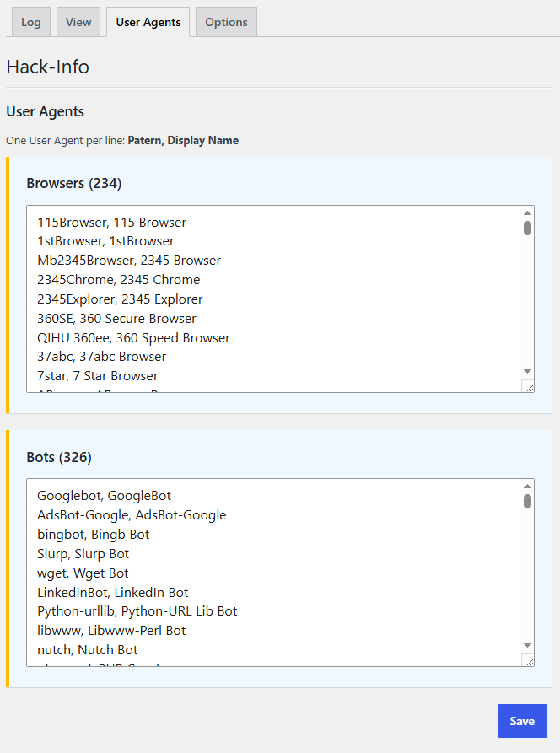Click the line '2345Chrome, 2345 Chrome'
The height and width of the screenshot is (753, 560).
(x=118, y=279)
